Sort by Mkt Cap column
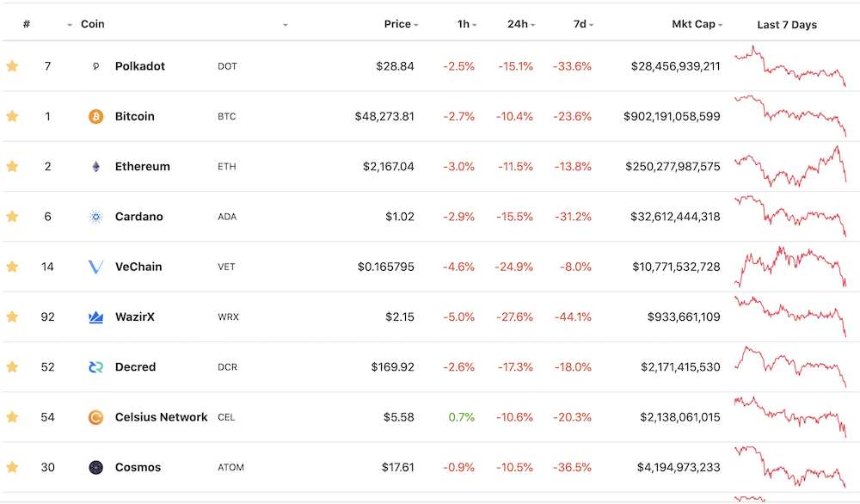The height and width of the screenshot is (504, 860). point(697,24)
